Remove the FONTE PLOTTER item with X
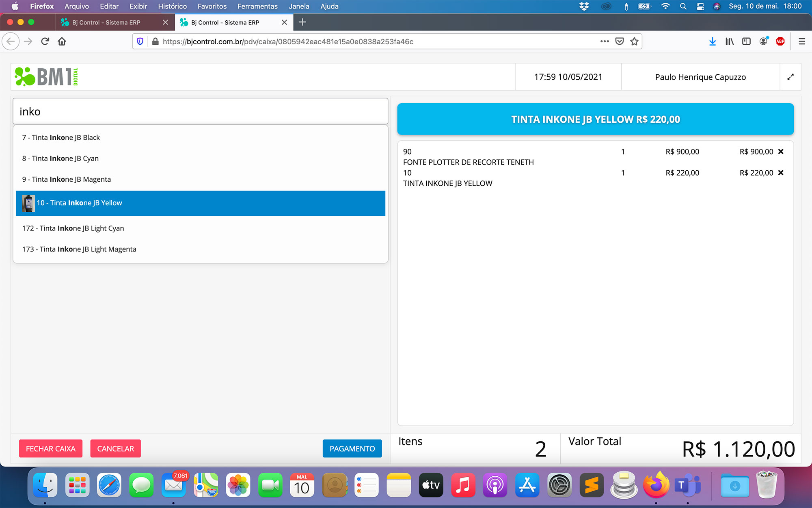 coord(780,152)
